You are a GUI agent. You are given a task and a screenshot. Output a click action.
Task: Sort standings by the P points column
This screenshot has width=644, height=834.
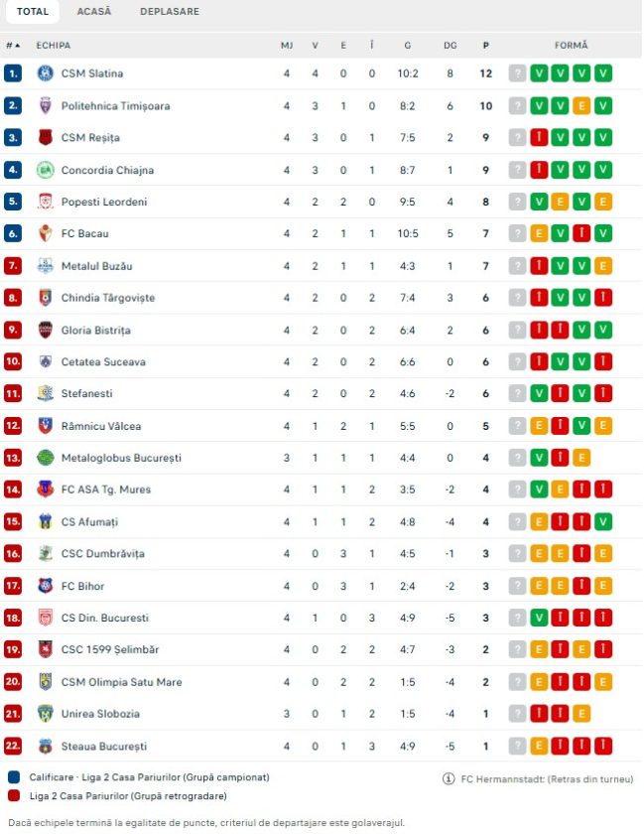485,46
